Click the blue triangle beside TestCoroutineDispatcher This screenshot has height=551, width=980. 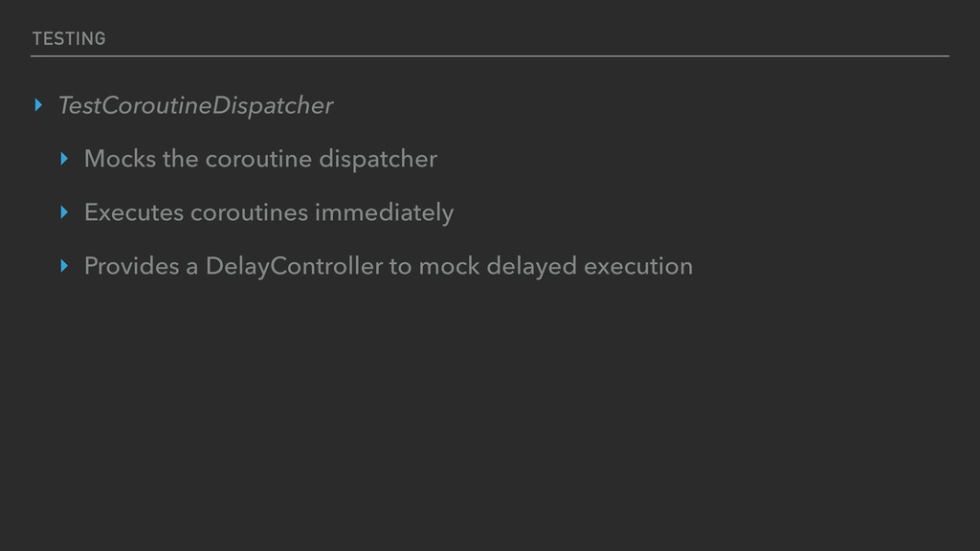coord(38,105)
